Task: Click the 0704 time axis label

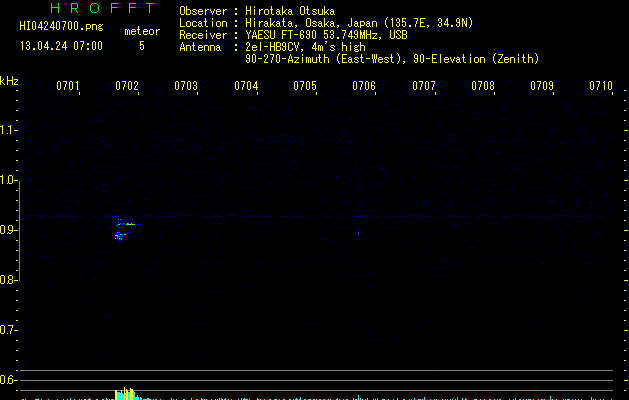Action: coord(246,86)
